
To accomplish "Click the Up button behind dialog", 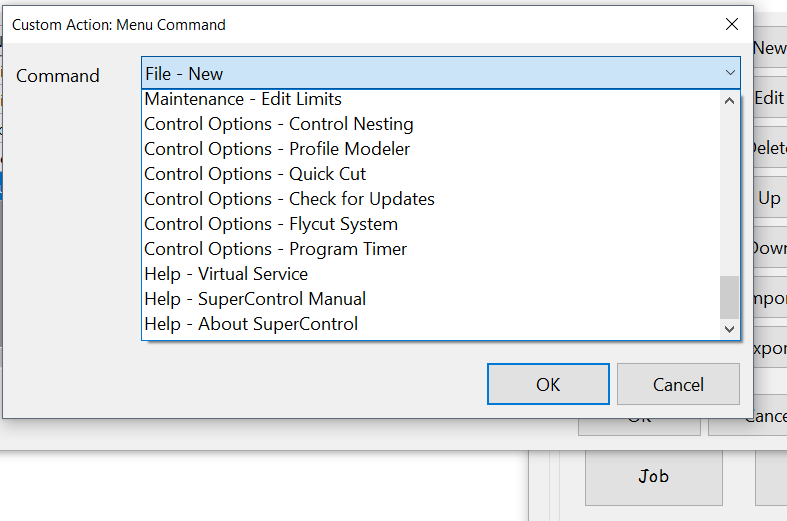I will pos(770,199).
